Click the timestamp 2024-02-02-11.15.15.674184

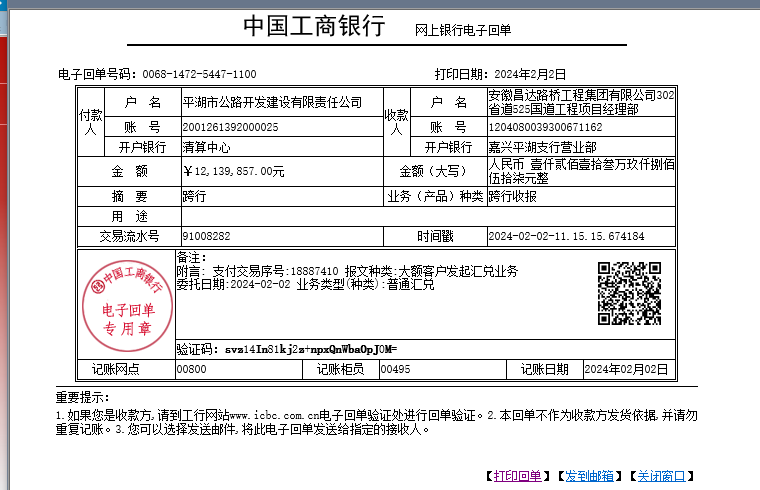566,237
